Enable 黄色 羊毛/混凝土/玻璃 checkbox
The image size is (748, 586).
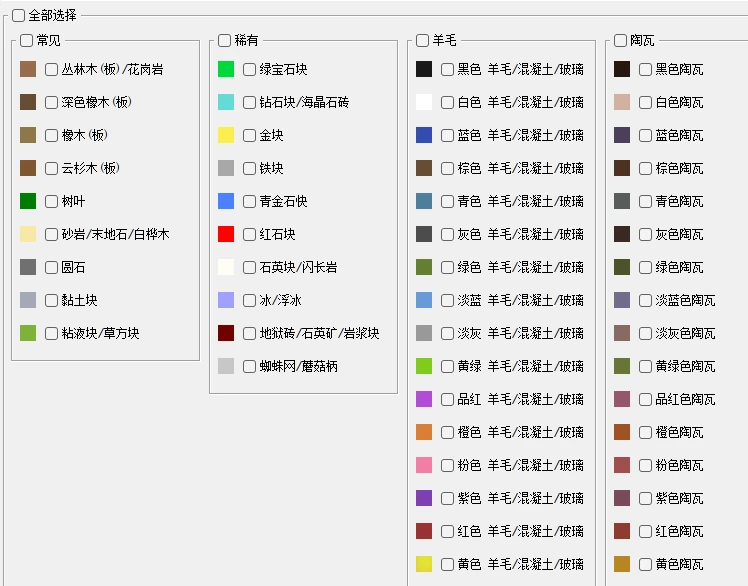coord(447,564)
